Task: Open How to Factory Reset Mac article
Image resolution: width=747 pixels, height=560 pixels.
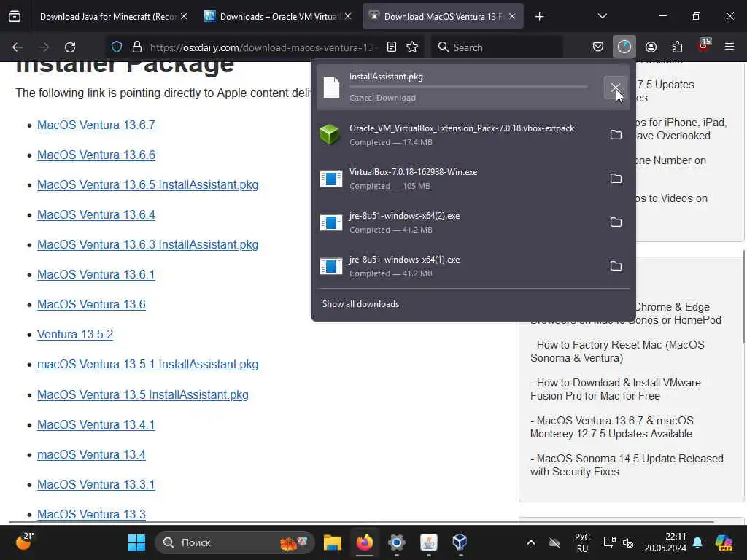Action: [617, 351]
